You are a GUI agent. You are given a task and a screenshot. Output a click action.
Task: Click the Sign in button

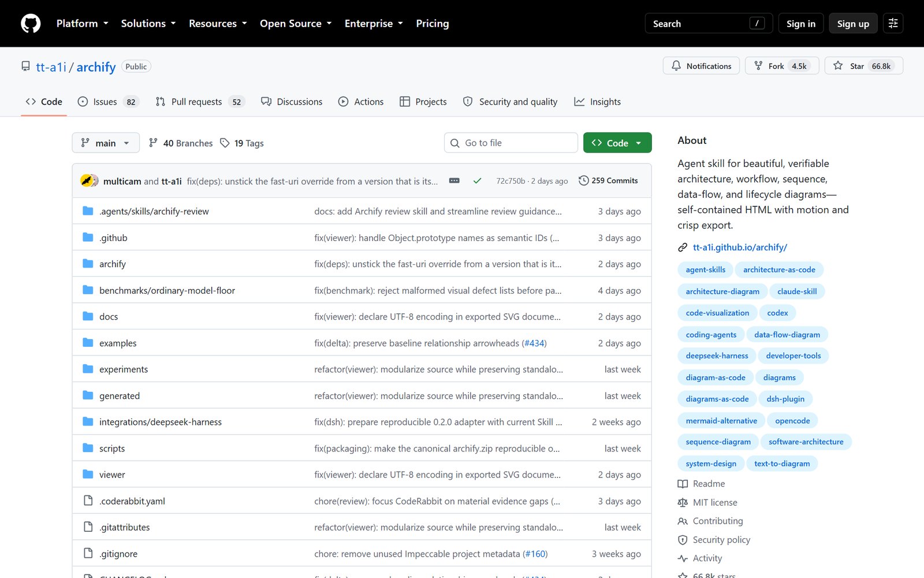(801, 24)
